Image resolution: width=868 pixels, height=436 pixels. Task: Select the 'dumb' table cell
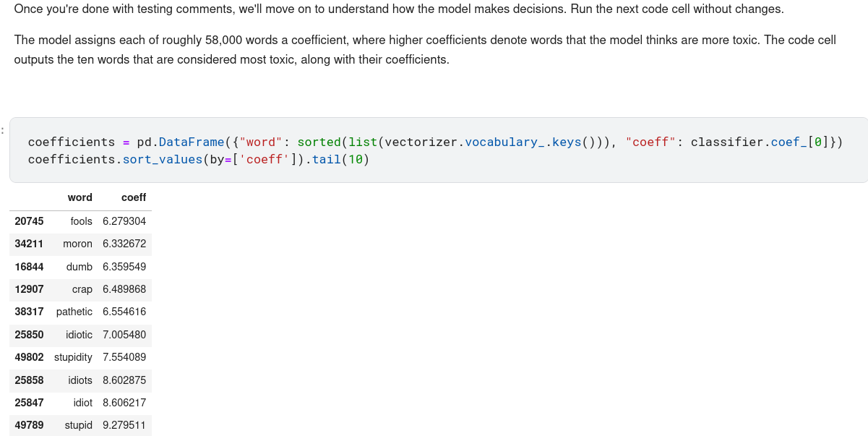[79, 267]
